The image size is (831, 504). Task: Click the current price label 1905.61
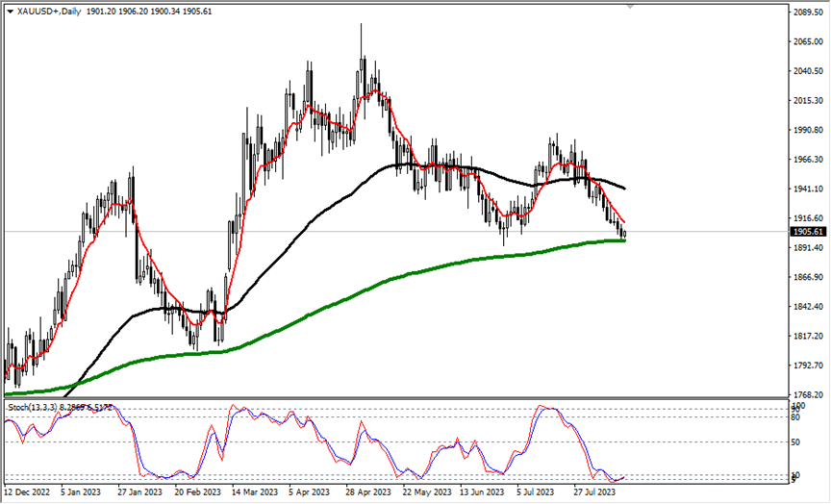[807, 232]
